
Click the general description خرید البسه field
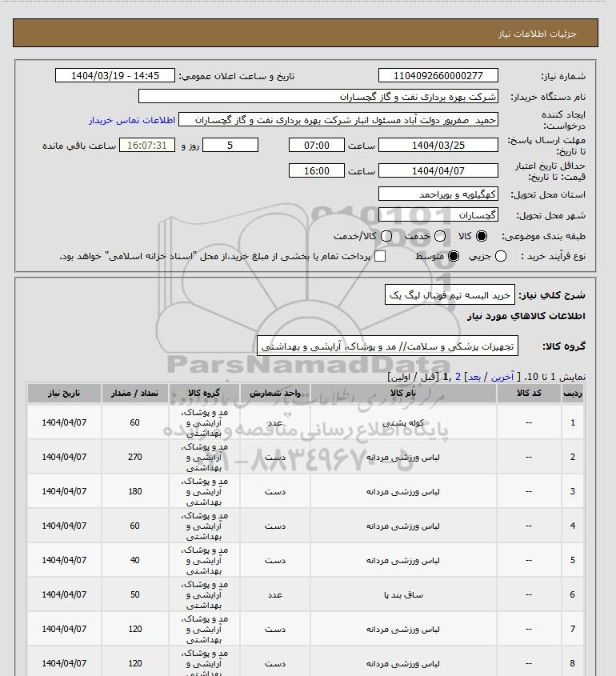click(x=450, y=295)
